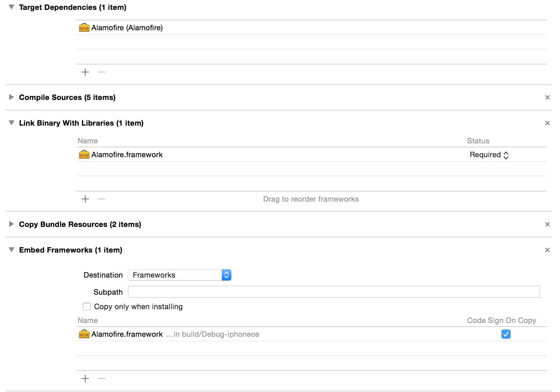The width and height of the screenshot is (560, 392).
Task: Delete the Embed Frameworks build phase
Action: tap(547, 250)
